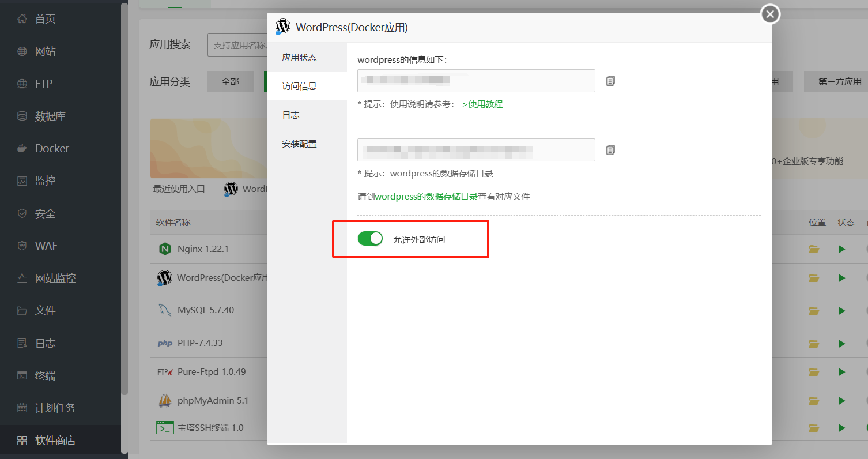
Task: Click PHP-7.4.33 software name
Action: click(200, 343)
